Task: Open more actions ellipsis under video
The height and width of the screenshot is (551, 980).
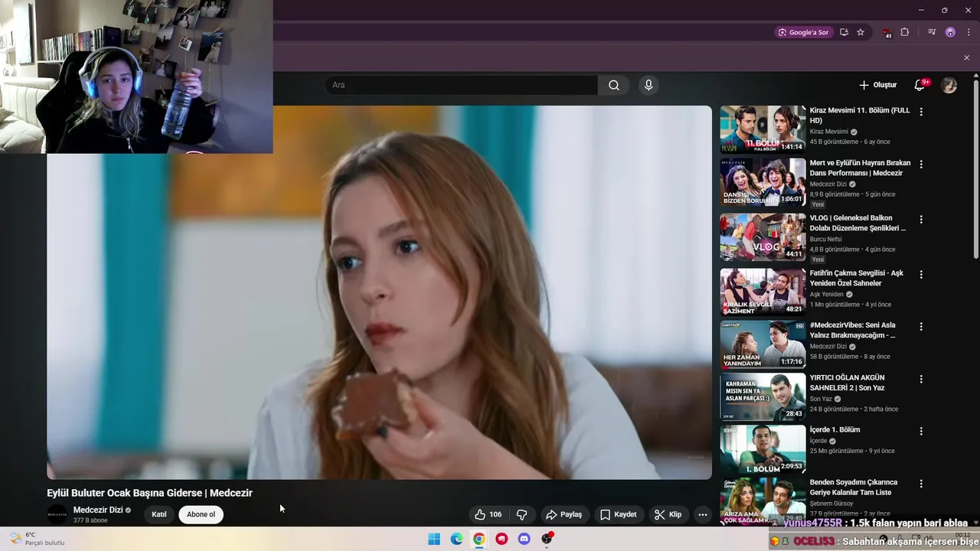Action: 702,514
